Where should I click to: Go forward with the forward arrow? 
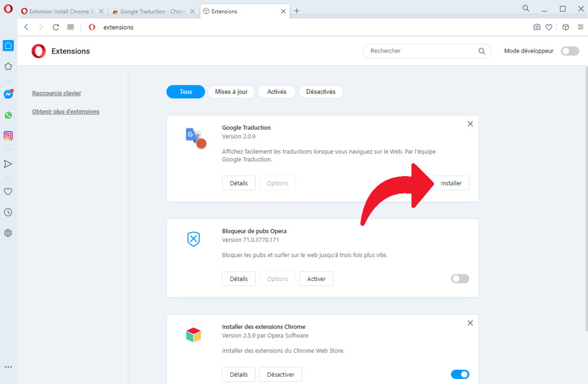(41, 27)
